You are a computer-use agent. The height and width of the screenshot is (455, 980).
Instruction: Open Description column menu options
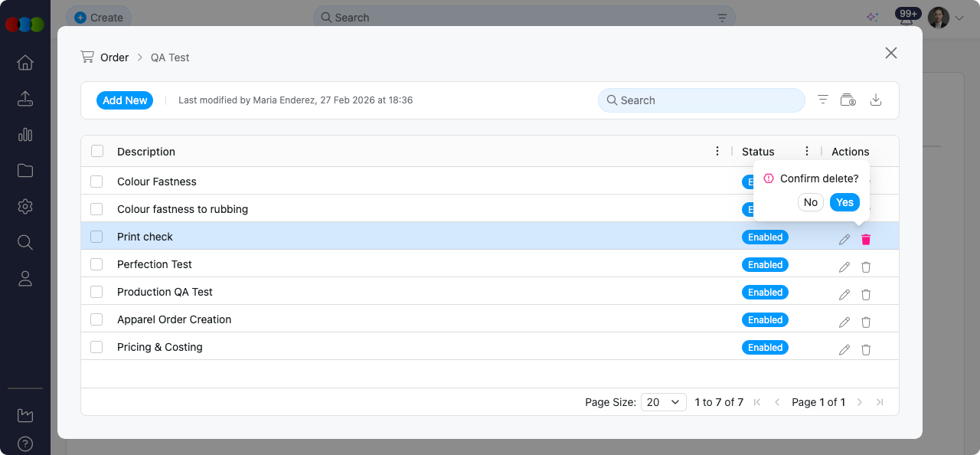coord(717,151)
